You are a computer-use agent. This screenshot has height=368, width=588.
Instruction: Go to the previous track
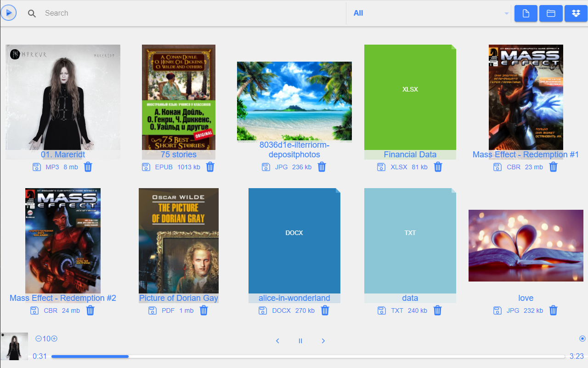point(277,341)
